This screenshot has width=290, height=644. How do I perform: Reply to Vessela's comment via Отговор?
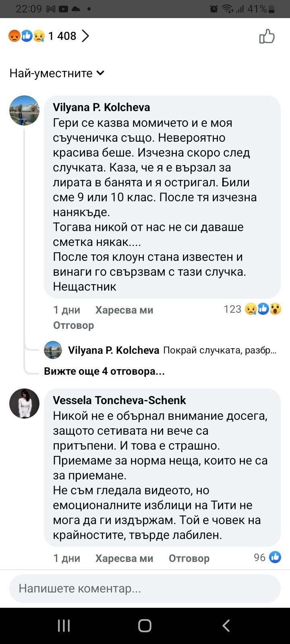(189, 558)
